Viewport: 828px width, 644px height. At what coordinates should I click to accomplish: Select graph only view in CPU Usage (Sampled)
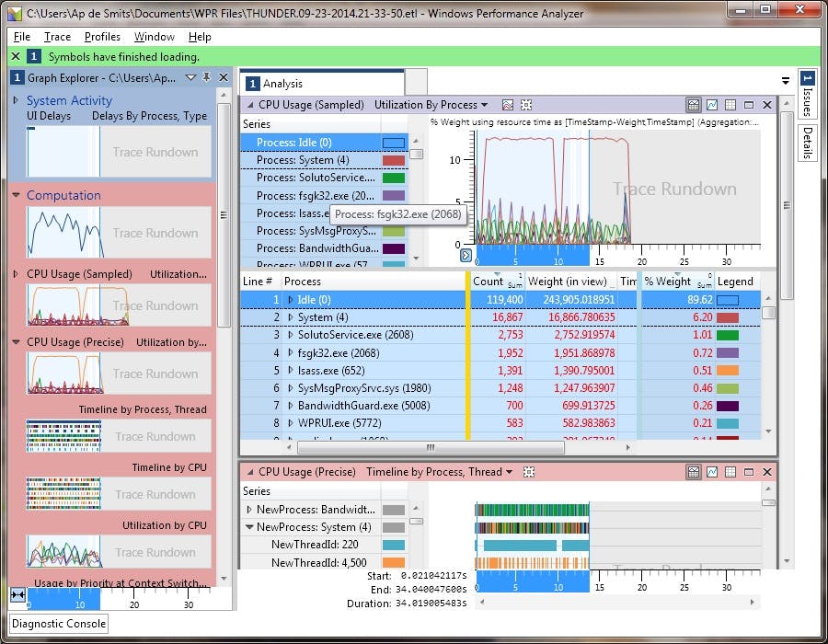pos(712,105)
